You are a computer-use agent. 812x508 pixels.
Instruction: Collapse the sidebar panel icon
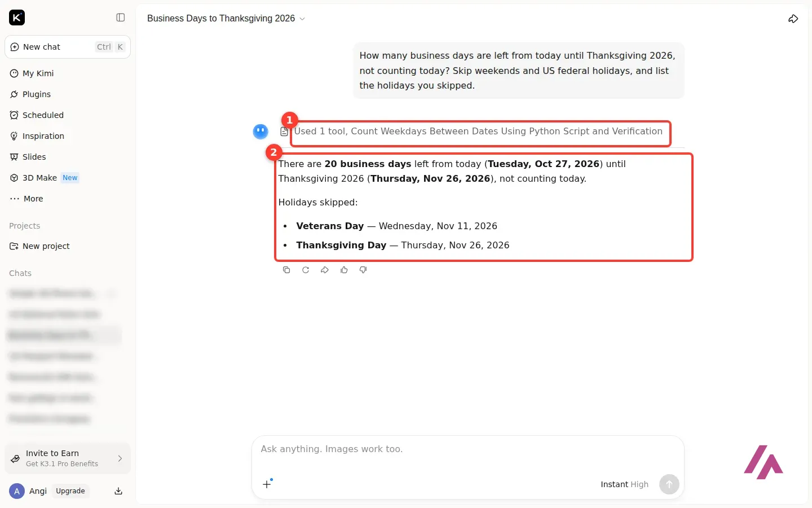tap(120, 17)
